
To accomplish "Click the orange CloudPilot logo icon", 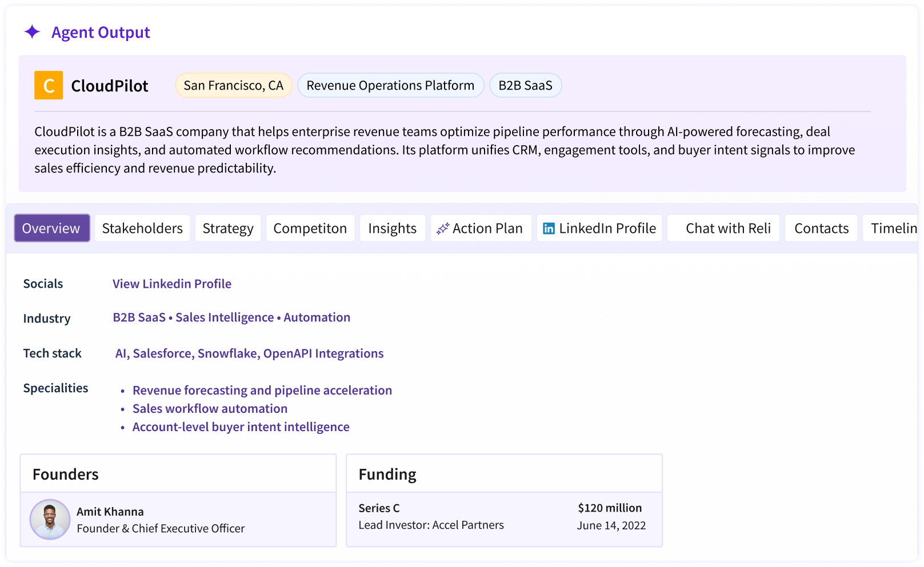I will tap(49, 86).
